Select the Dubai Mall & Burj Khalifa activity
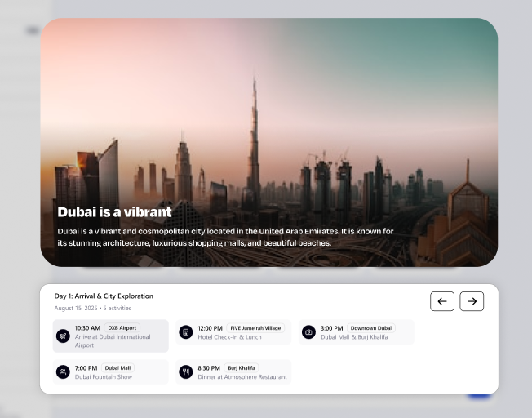 click(x=357, y=332)
